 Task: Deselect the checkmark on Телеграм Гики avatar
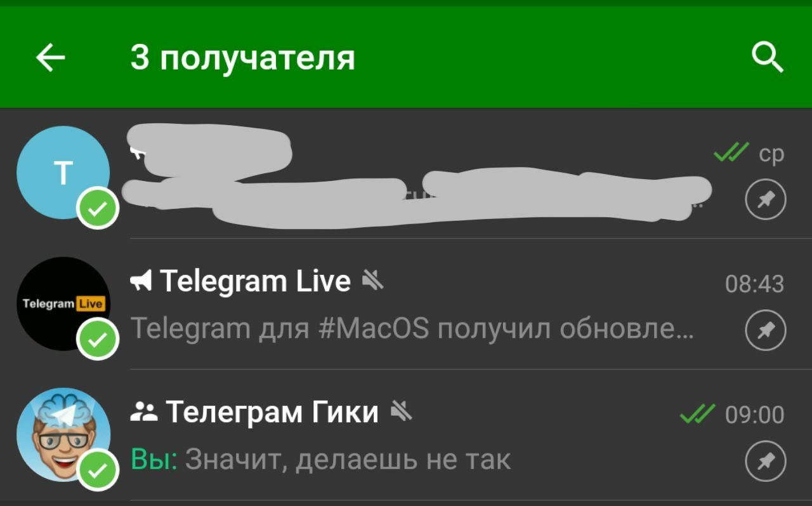click(98, 470)
